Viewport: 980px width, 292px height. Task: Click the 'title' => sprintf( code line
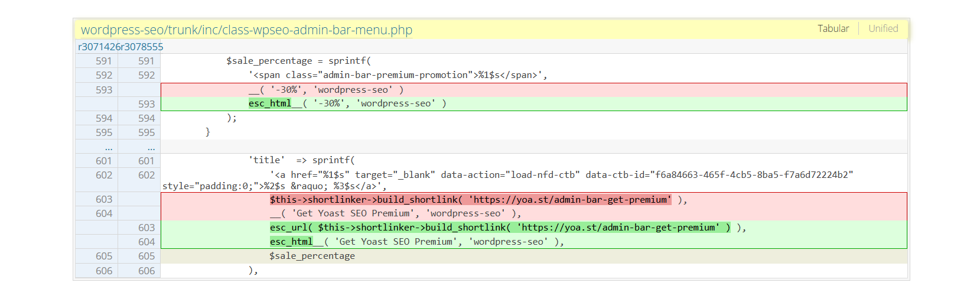pos(301,160)
